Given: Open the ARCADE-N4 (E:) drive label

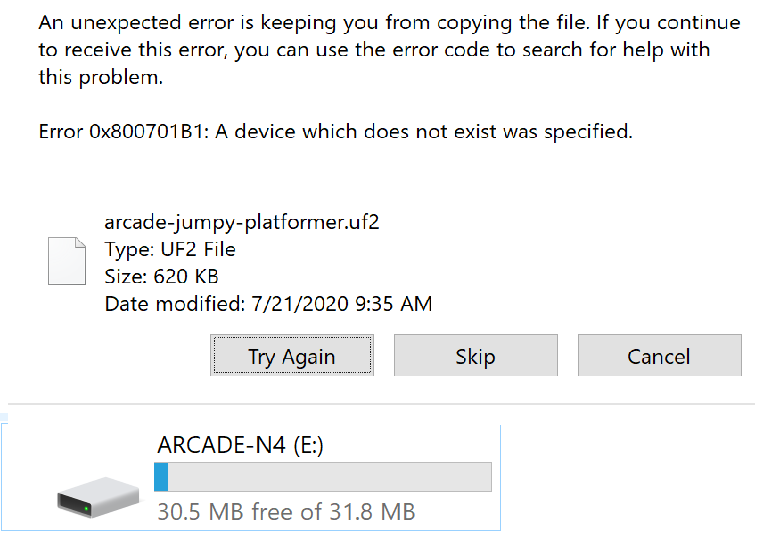Looking at the screenshot, I should pyautogui.click(x=238, y=446).
